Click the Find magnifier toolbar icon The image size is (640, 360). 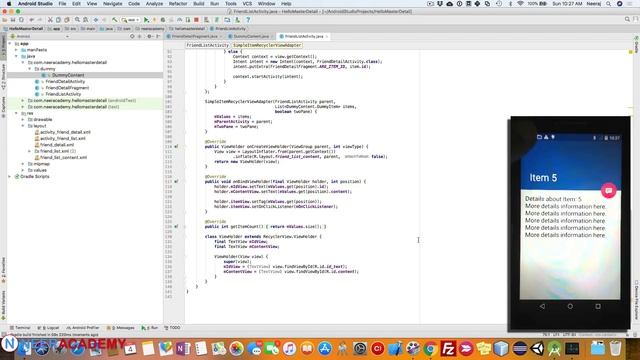pyautogui.click(x=77, y=20)
